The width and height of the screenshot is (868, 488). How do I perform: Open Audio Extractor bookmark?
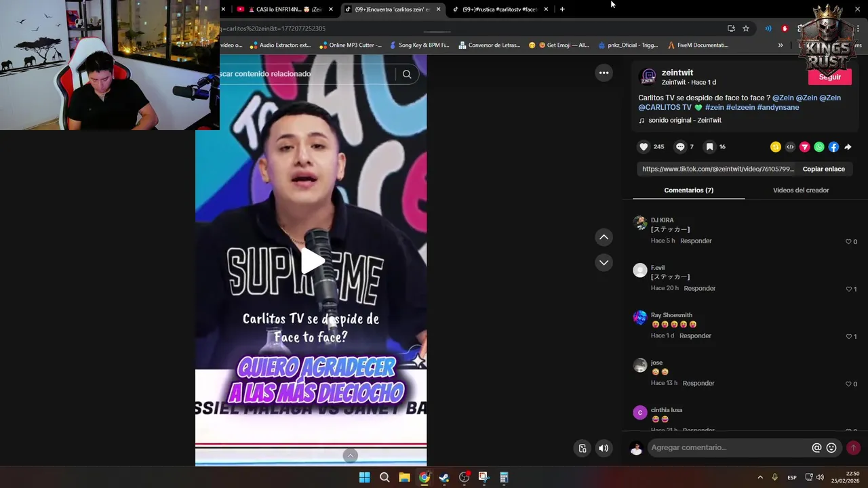[280, 45]
